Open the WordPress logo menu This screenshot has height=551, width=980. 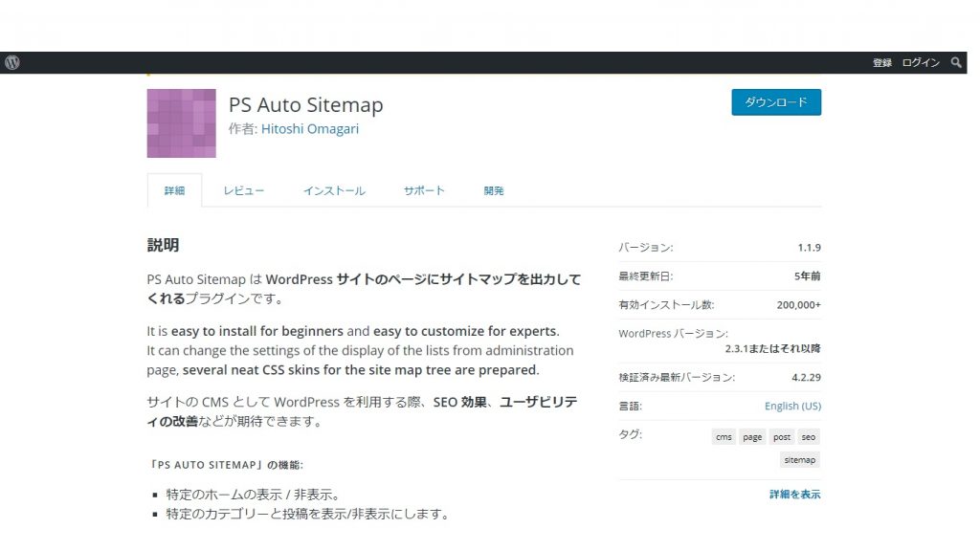pos(12,62)
